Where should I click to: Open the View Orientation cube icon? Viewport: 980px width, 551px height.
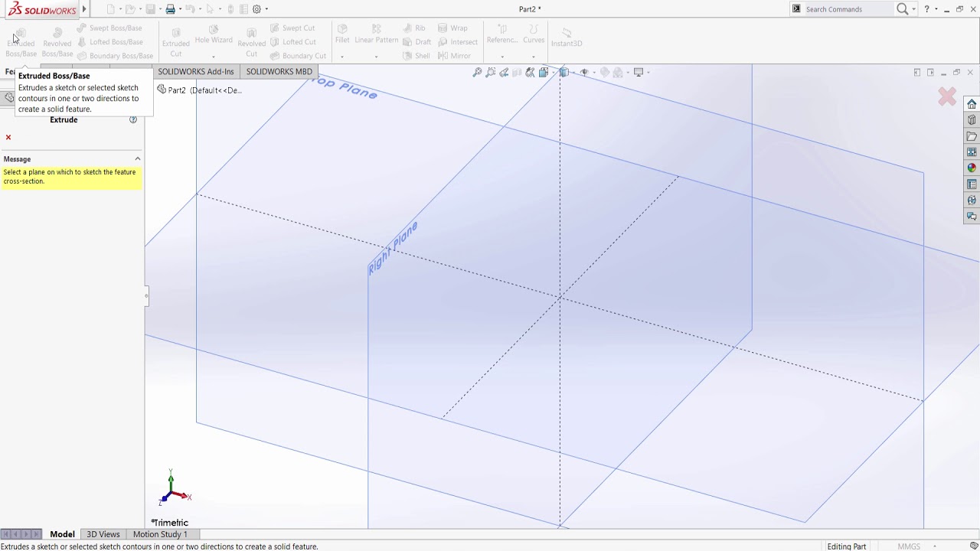544,72
